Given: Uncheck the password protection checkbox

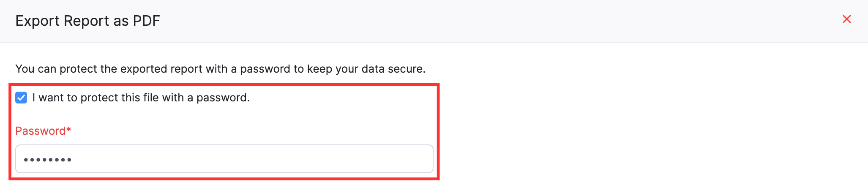Looking at the screenshot, I should (21, 98).
